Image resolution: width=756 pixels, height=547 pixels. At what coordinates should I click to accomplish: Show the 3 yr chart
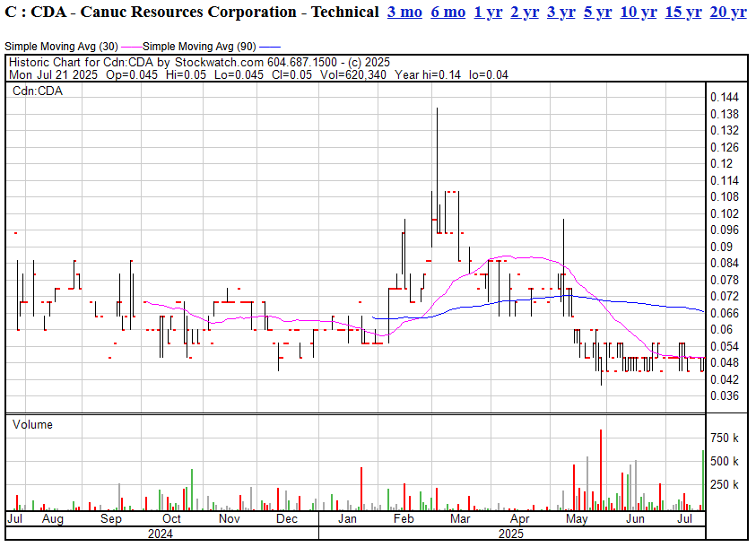[x=561, y=12]
